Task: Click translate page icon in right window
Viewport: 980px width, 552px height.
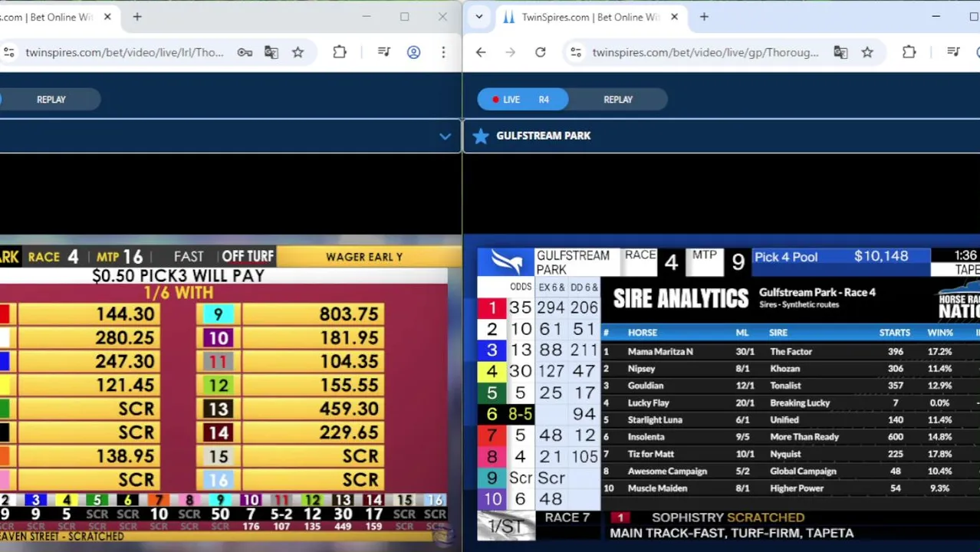Action: [x=840, y=52]
